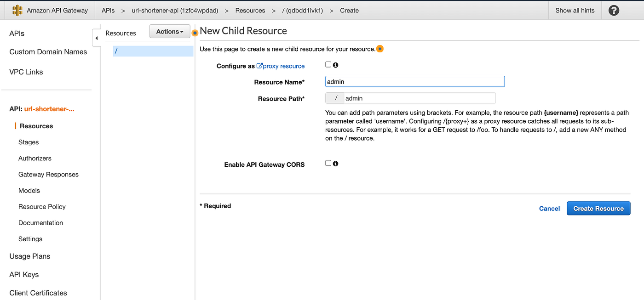Collapse the left navigation panel arrow

coord(97,38)
